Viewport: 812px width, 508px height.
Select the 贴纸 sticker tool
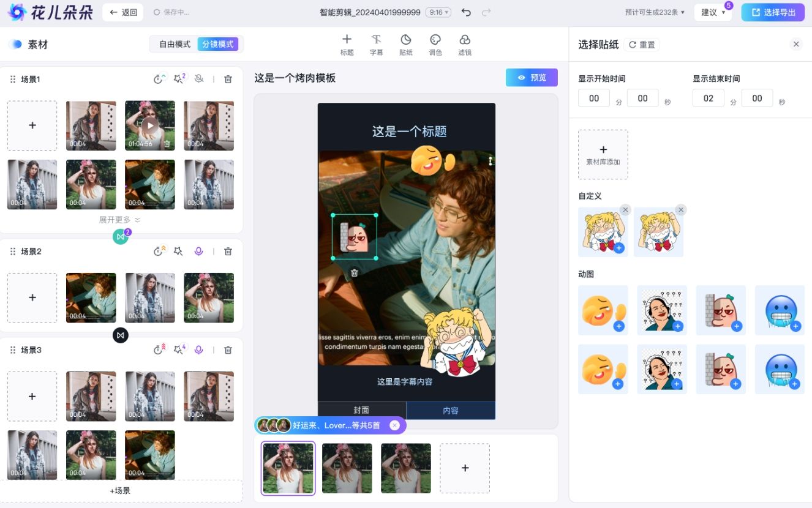tap(405, 45)
